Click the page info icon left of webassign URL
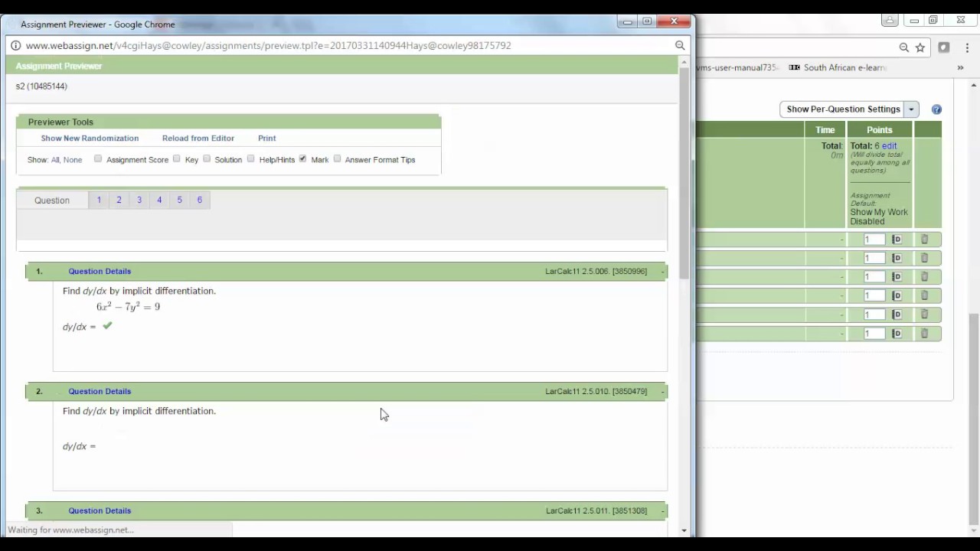This screenshot has height=551, width=980. coord(17,45)
